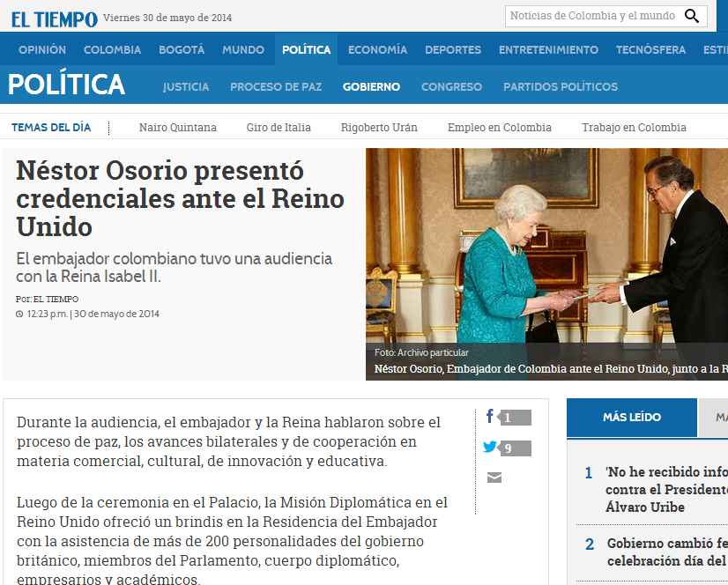728x585 pixels.
Task: Click subtitle 'El embajador colombiano tuvo una audiencia'
Action: 175,268
